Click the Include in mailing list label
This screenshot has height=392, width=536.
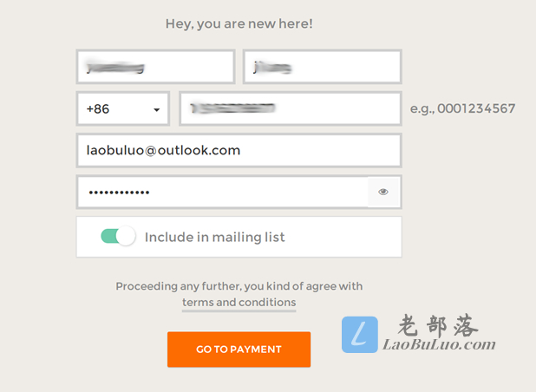click(215, 237)
